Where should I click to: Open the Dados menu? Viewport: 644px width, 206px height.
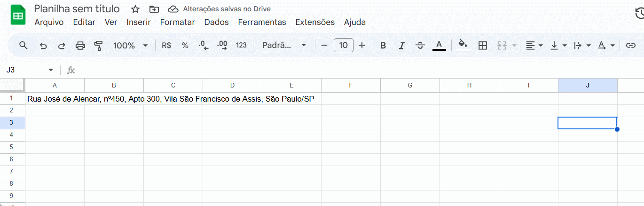[x=216, y=22]
